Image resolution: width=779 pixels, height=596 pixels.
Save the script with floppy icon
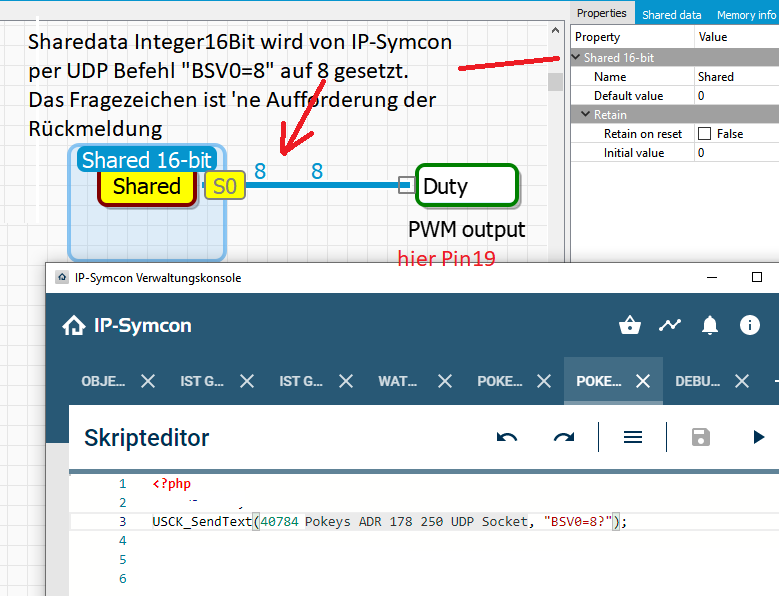pyautogui.click(x=701, y=437)
